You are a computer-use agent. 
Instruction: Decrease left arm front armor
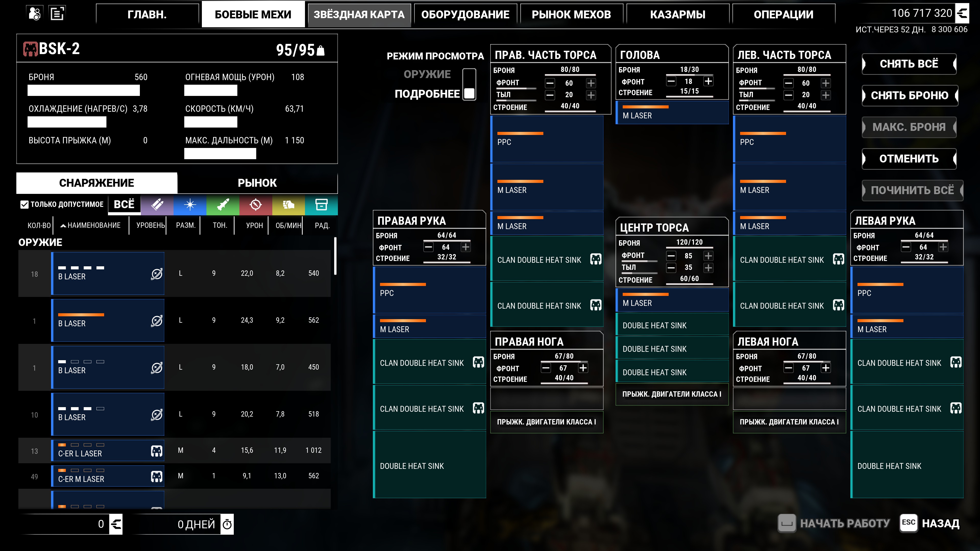[x=906, y=247]
